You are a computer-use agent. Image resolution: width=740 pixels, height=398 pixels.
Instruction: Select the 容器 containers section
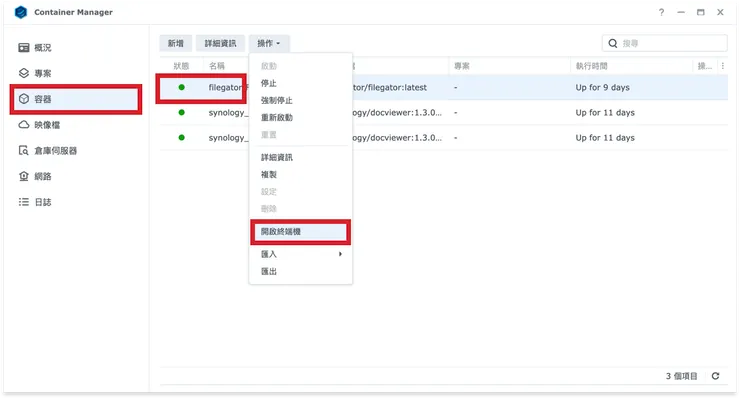[76, 99]
